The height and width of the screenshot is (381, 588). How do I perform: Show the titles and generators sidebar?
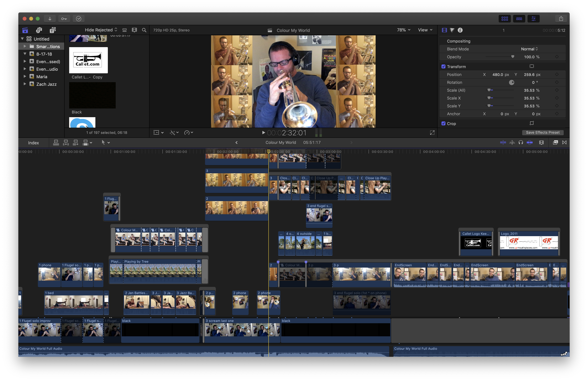click(x=53, y=30)
